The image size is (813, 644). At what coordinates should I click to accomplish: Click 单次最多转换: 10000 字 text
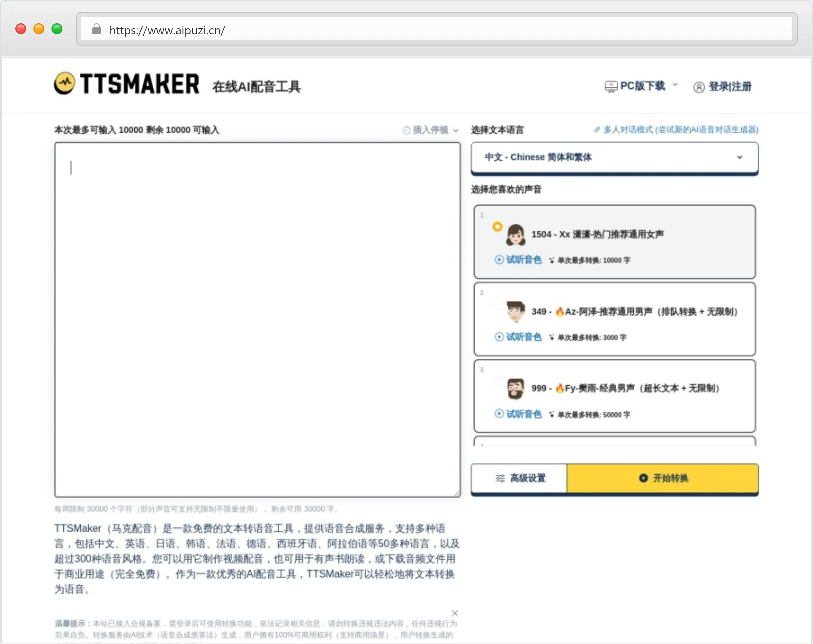click(x=593, y=260)
